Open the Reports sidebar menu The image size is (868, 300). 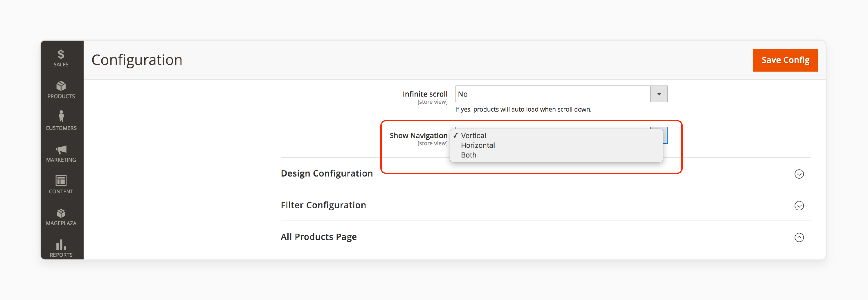(x=61, y=248)
